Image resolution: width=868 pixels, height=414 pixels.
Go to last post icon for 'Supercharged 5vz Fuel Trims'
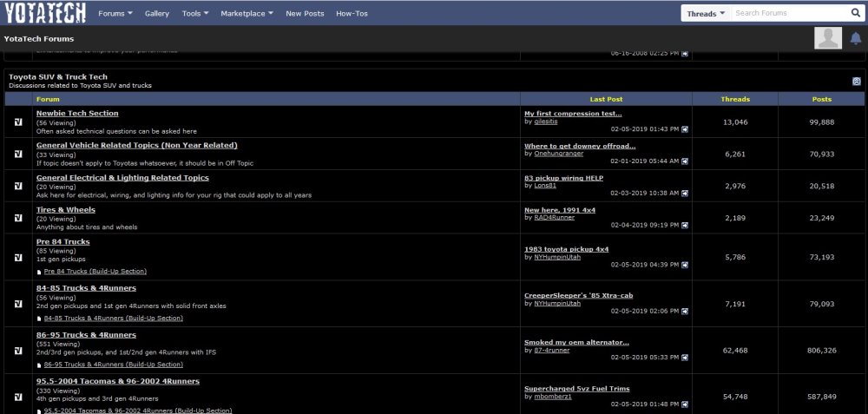685,404
